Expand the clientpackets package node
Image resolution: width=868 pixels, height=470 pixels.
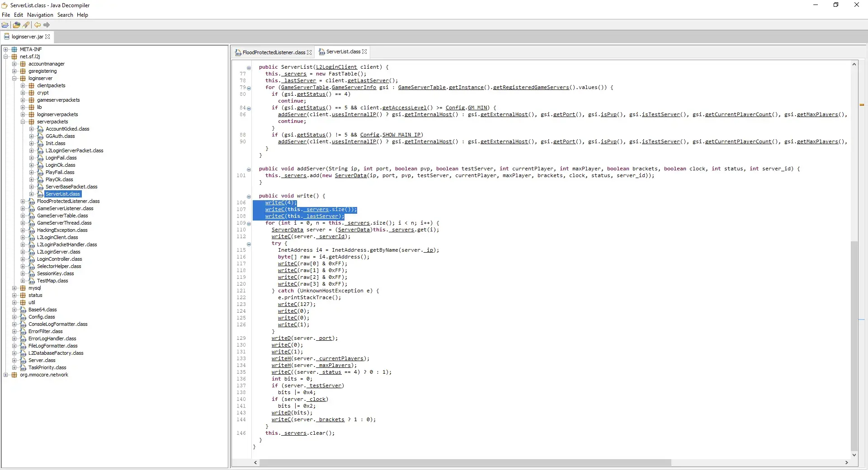[23, 86]
